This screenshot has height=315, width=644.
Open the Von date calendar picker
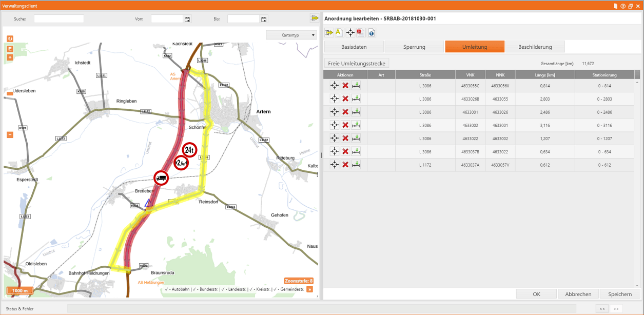(x=187, y=19)
